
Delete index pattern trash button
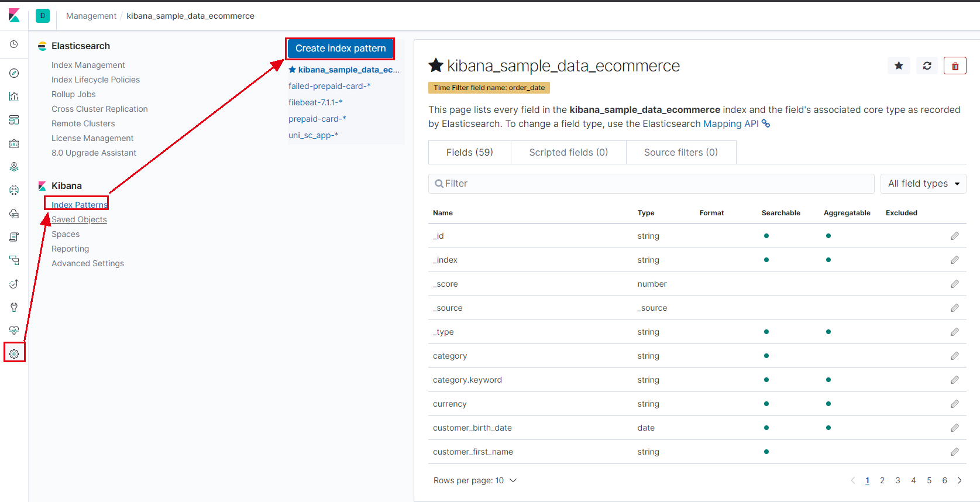[955, 66]
